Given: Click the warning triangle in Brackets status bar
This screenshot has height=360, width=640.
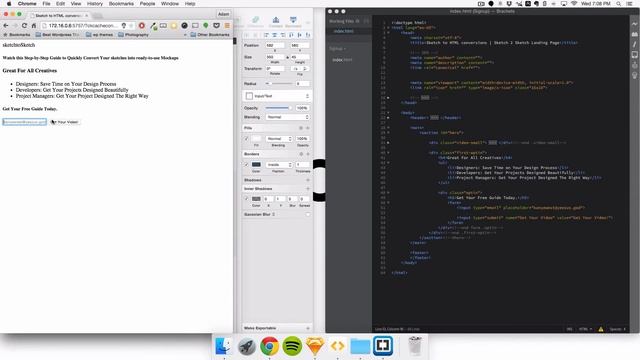Looking at the screenshot, I should click(601, 329).
